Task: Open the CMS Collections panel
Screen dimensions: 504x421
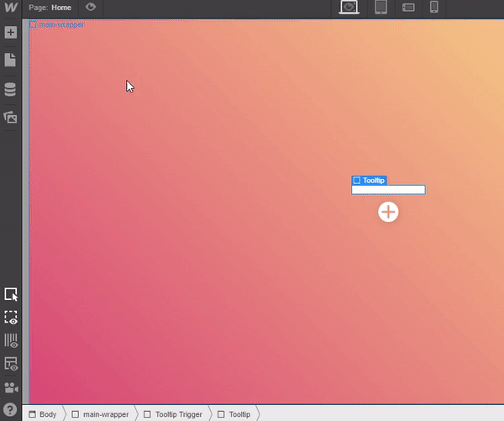Action: pos(10,89)
